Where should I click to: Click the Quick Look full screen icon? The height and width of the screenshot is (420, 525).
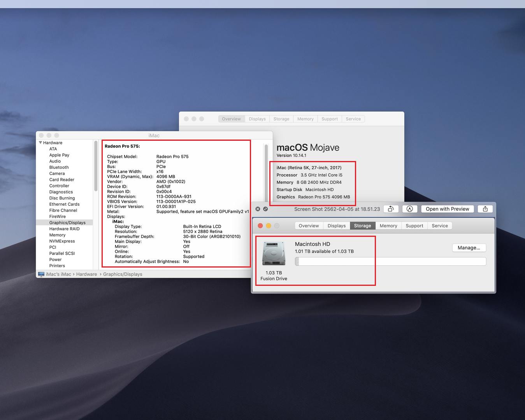(265, 209)
